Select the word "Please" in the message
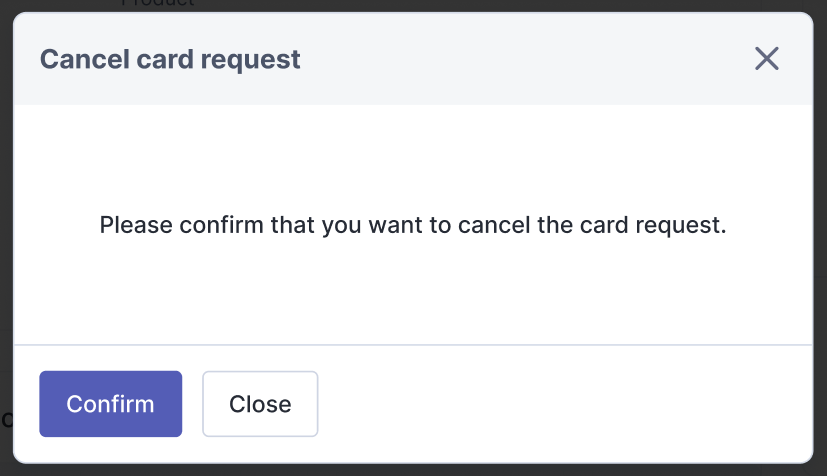The width and height of the screenshot is (827, 476). click(132, 225)
